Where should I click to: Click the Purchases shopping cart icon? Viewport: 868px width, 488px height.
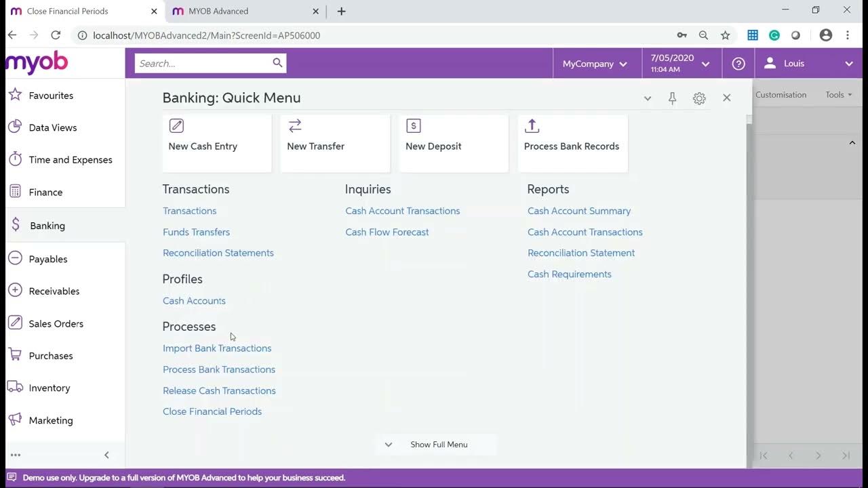pos(15,355)
